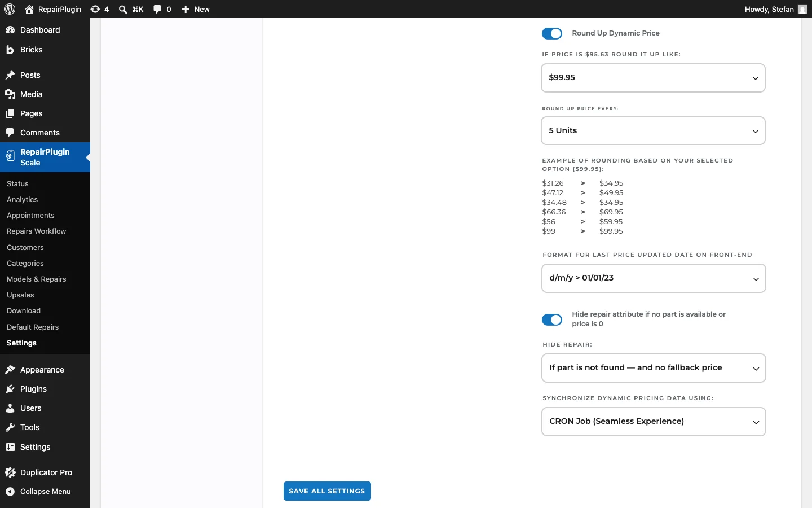The height and width of the screenshot is (508, 812).
Task: Click the Media icon in sidebar
Action: [x=10, y=94]
